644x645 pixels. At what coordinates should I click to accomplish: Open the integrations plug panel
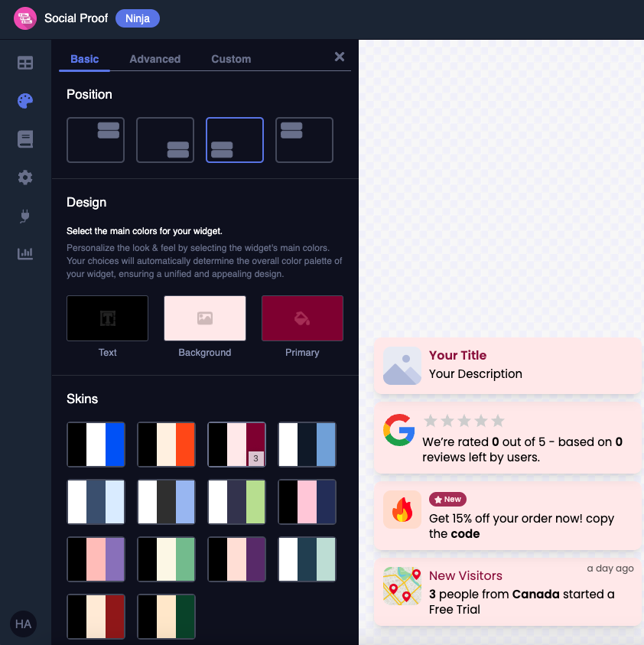coord(24,216)
